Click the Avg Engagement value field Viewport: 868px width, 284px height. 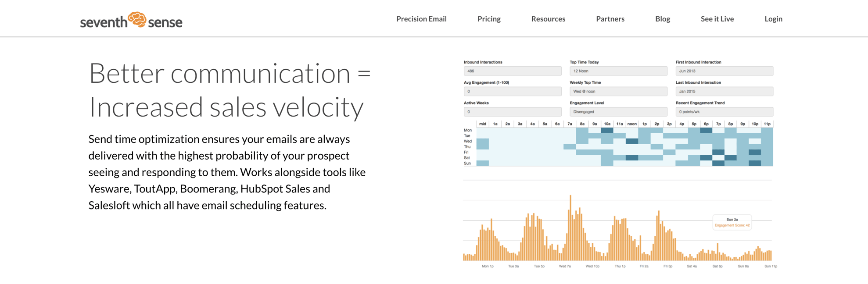point(512,92)
